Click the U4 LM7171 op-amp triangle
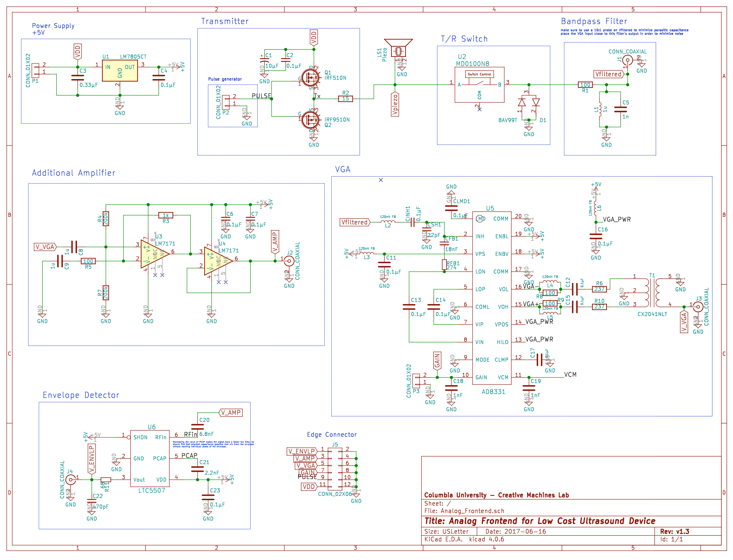The image size is (733, 560). [x=218, y=261]
